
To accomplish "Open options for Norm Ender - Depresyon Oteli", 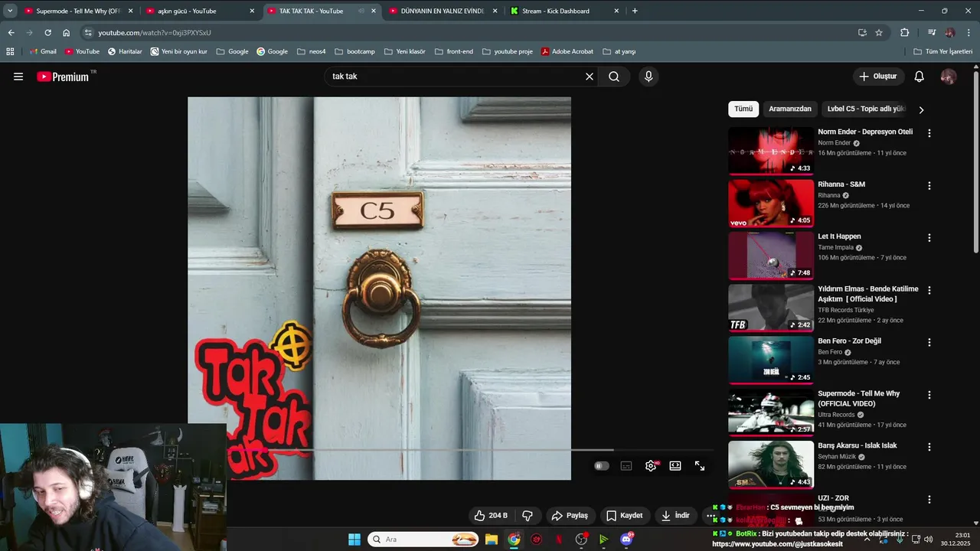I will [x=929, y=133].
